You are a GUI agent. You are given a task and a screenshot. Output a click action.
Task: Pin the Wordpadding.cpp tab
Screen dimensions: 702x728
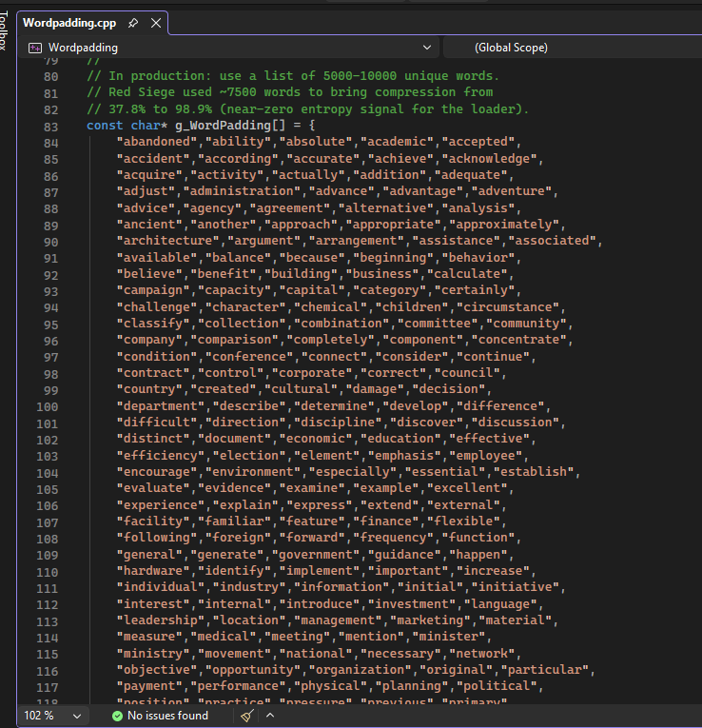[x=133, y=23]
